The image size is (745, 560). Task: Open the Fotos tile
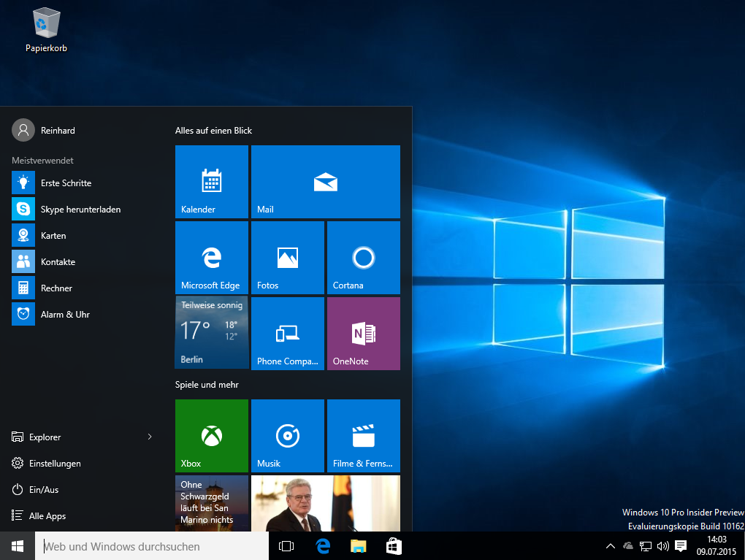[288, 258]
